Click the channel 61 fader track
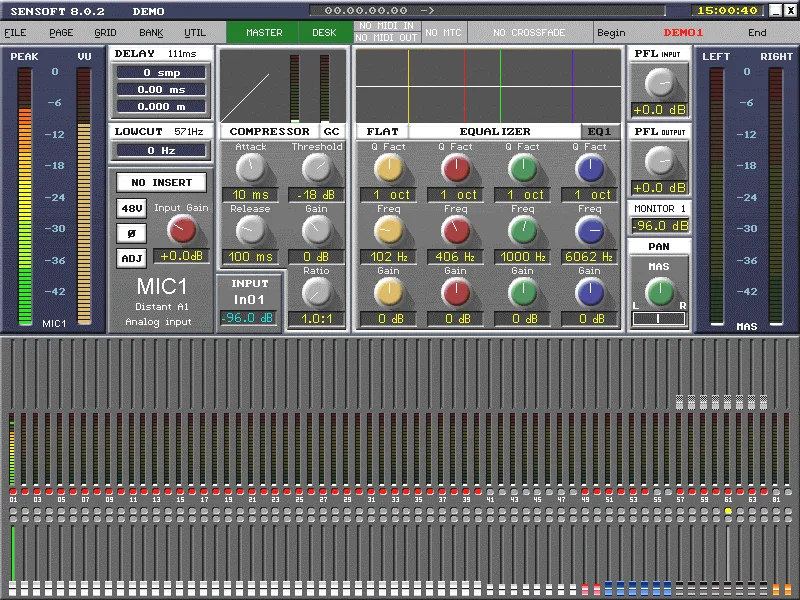The width and height of the screenshot is (800, 600). (x=728, y=554)
